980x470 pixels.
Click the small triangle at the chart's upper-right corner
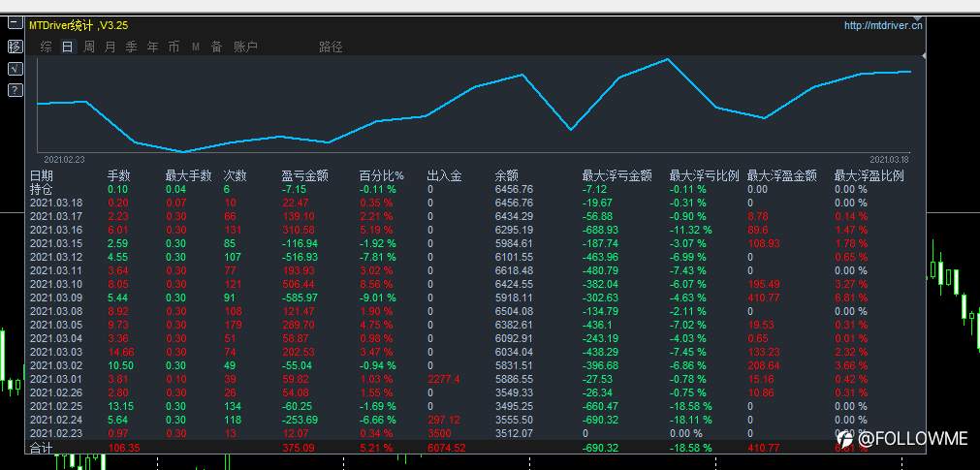coord(924,56)
